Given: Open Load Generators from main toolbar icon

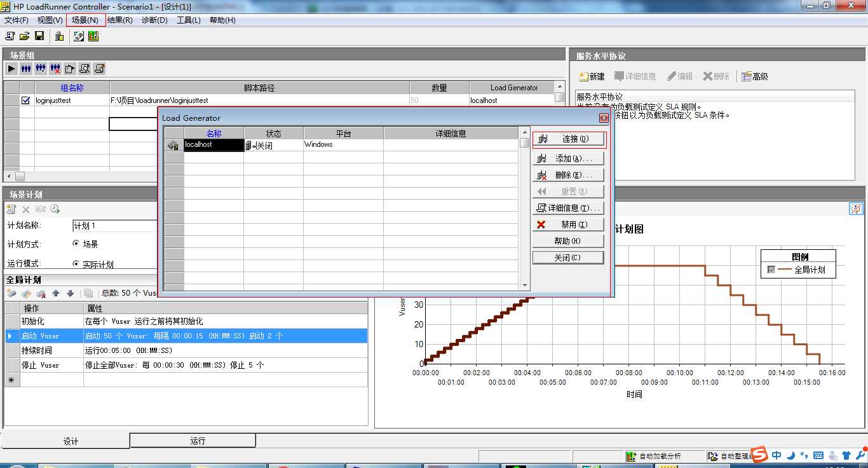Looking at the screenshot, I should 59,36.
